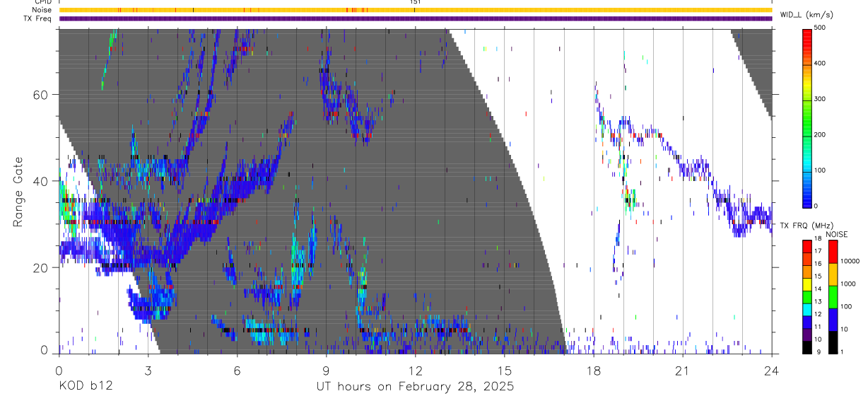Click the '500' label on the width colorbar
Screen dimensions: 868x401
821,28
